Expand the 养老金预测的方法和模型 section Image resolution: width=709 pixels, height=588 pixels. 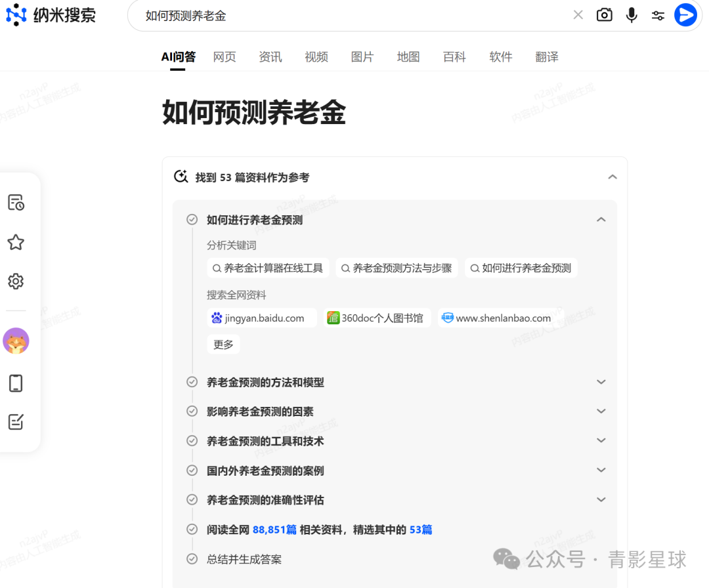601,381
